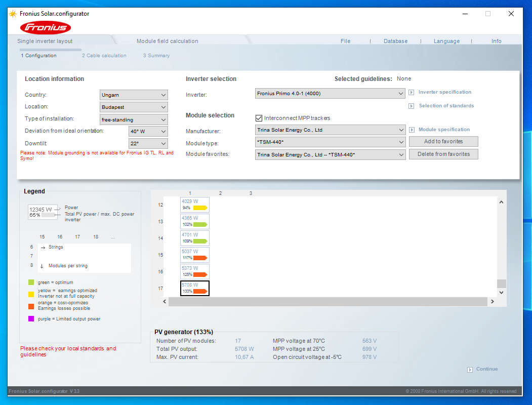Click the green optimum legend swatch

31,282
